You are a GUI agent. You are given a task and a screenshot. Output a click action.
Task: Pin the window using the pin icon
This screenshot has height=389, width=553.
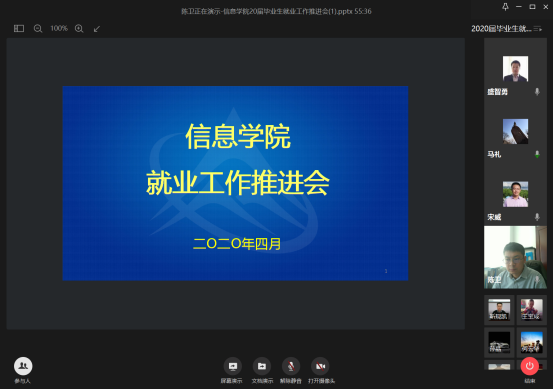tap(505, 7)
